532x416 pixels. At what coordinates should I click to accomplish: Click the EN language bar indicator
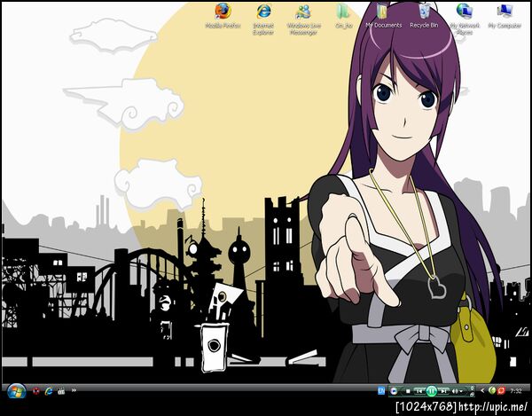point(381,391)
